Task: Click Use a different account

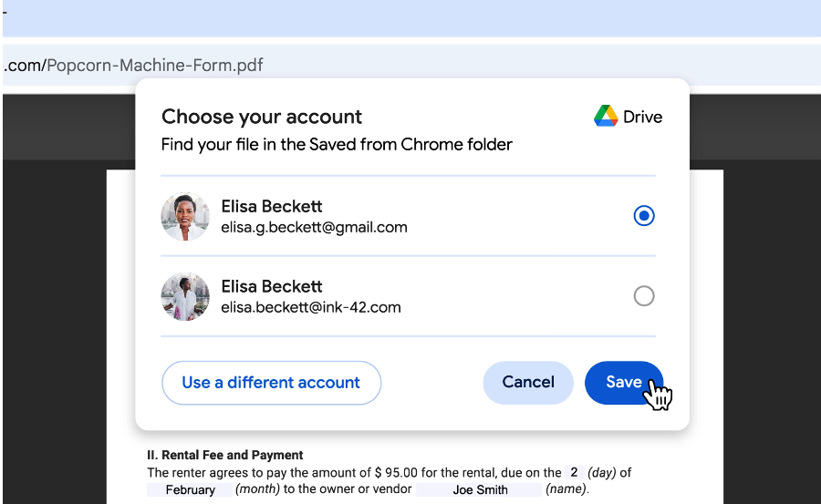Action: pyautogui.click(x=271, y=383)
